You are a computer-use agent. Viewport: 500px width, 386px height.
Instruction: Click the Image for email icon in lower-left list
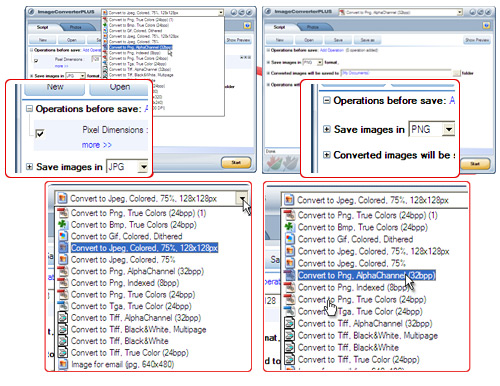click(x=63, y=364)
